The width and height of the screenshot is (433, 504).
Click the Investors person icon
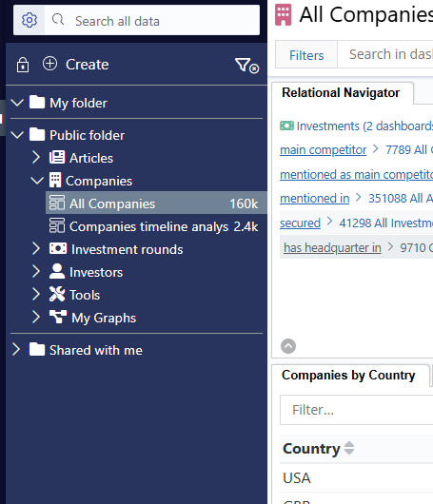57,271
